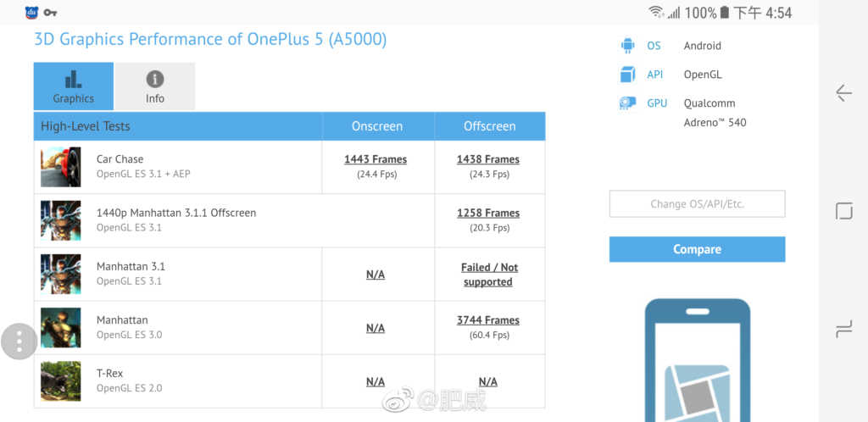
Task: Click the OpenGL API value
Action: (x=703, y=75)
